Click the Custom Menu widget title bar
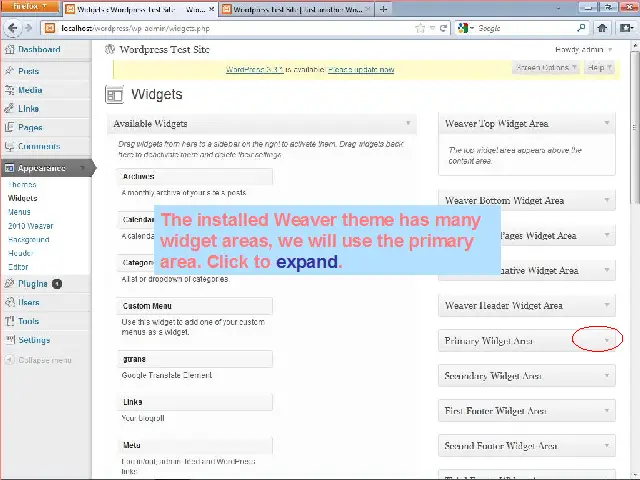This screenshot has height=480, width=640. pos(195,306)
